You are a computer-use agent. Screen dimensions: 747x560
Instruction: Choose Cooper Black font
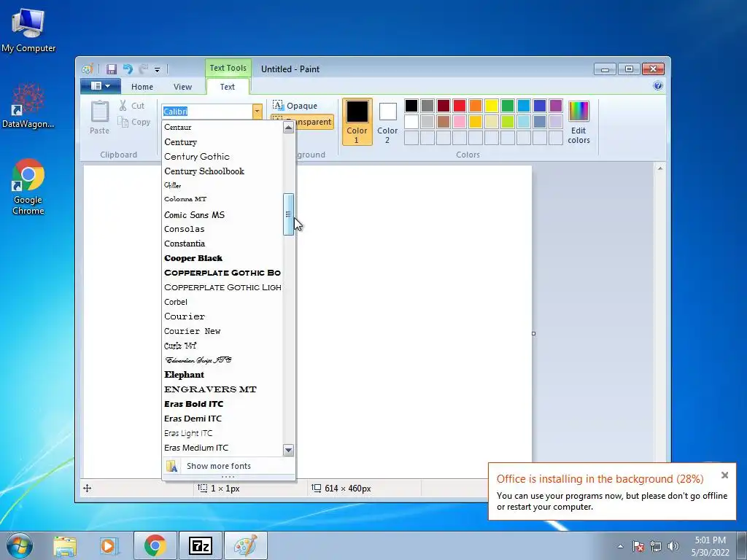click(x=222, y=258)
